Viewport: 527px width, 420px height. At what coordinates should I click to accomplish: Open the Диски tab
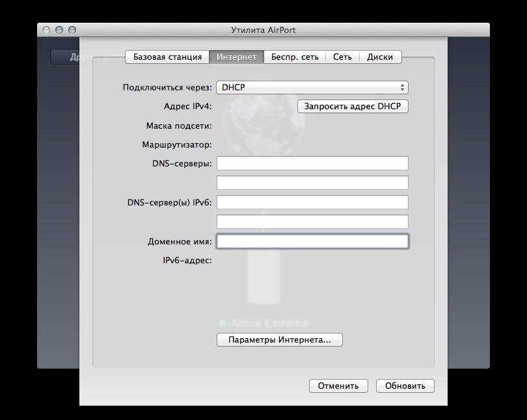[380, 57]
